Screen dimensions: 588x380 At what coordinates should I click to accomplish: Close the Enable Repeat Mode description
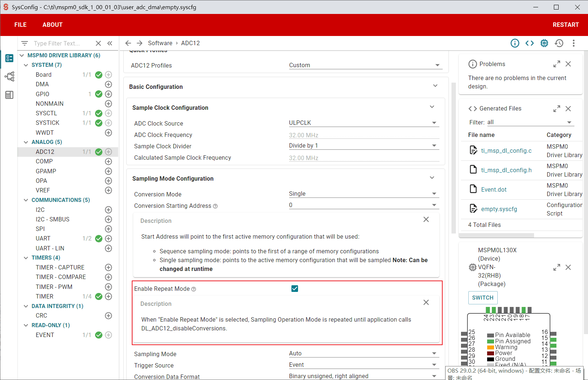(426, 302)
